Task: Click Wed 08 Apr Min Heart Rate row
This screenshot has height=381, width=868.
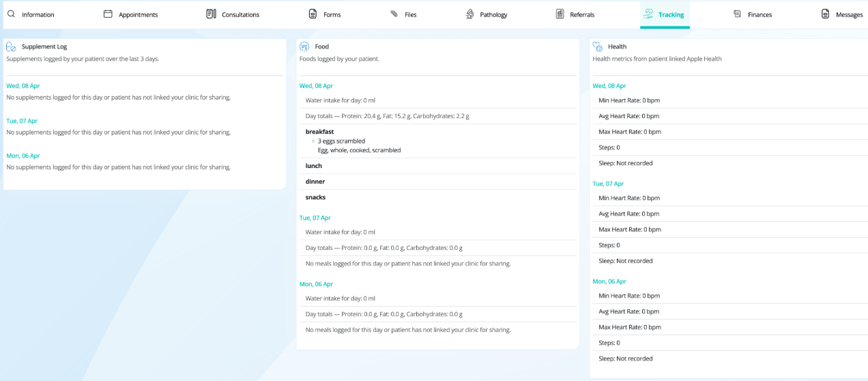Action: pyautogui.click(x=730, y=100)
